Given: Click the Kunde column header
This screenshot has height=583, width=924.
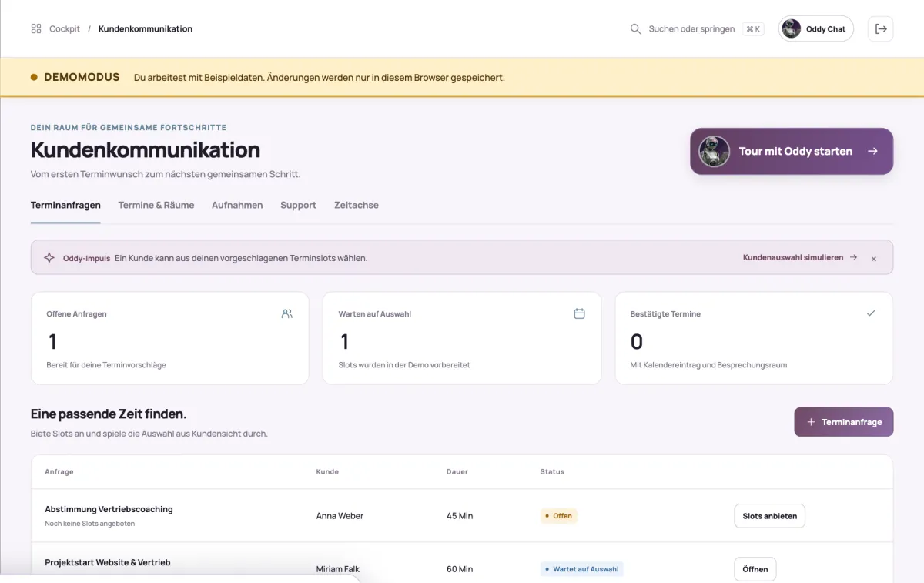Looking at the screenshot, I should pos(327,471).
